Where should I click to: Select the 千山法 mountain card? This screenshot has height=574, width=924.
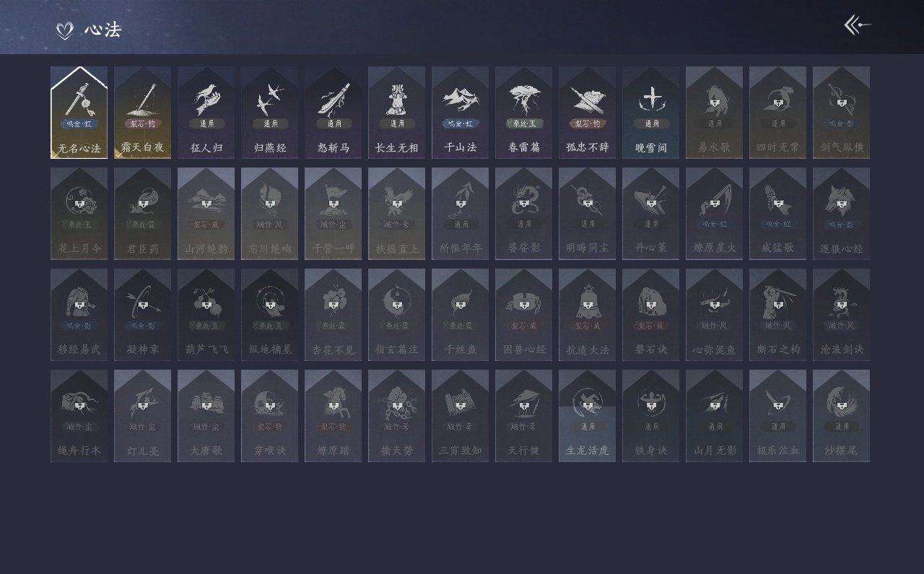(x=460, y=113)
